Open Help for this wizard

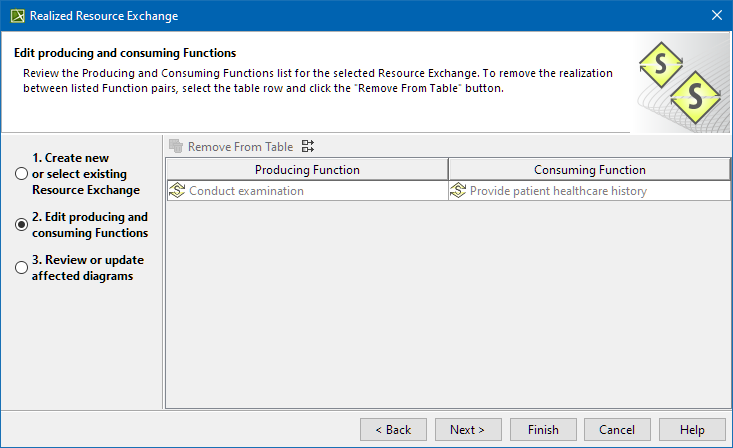pyautogui.click(x=692, y=429)
